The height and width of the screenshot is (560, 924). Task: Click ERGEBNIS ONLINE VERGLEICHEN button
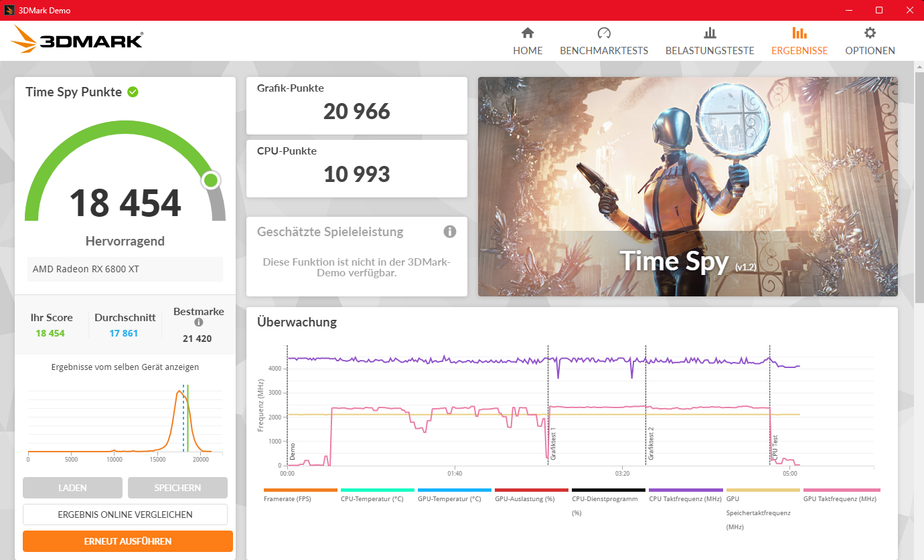pos(125,515)
